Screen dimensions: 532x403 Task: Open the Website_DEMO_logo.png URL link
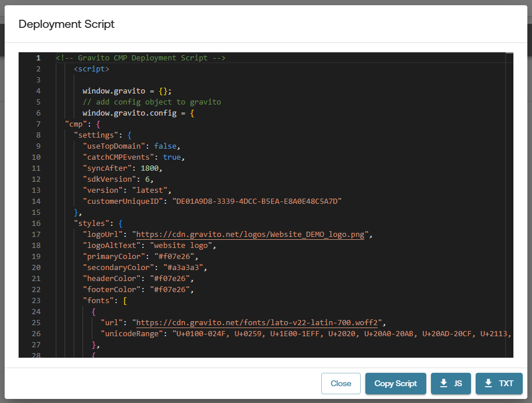tap(250, 235)
